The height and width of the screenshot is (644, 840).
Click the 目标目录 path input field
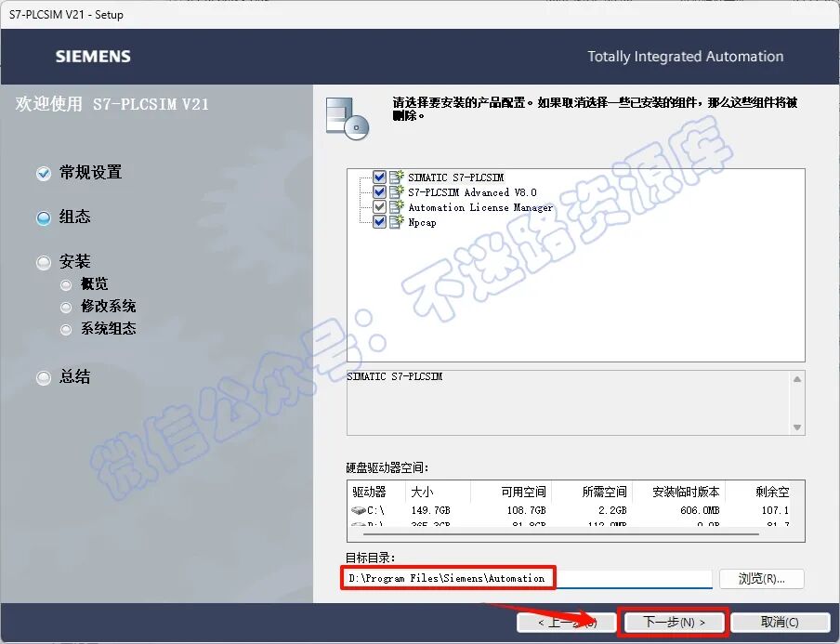(528, 578)
